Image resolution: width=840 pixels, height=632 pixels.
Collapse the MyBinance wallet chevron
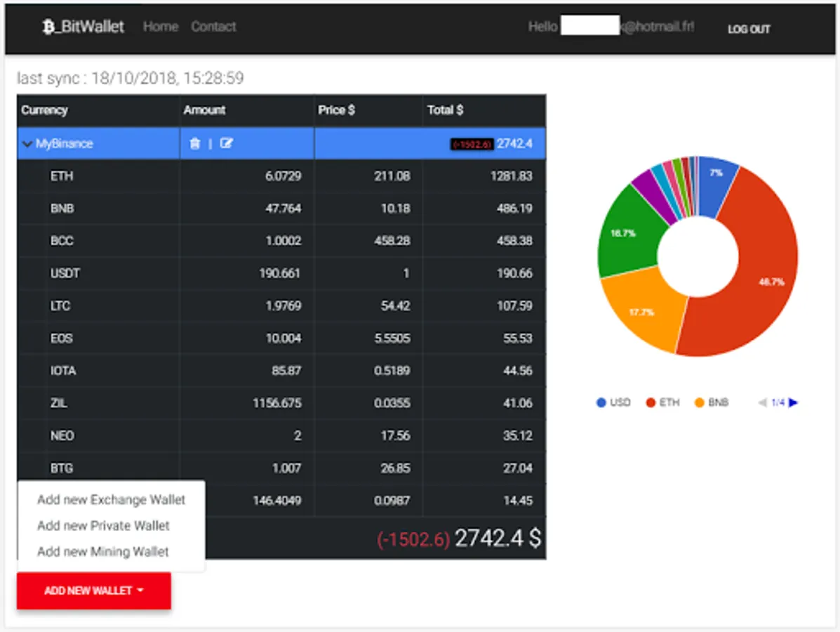(x=27, y=144)
